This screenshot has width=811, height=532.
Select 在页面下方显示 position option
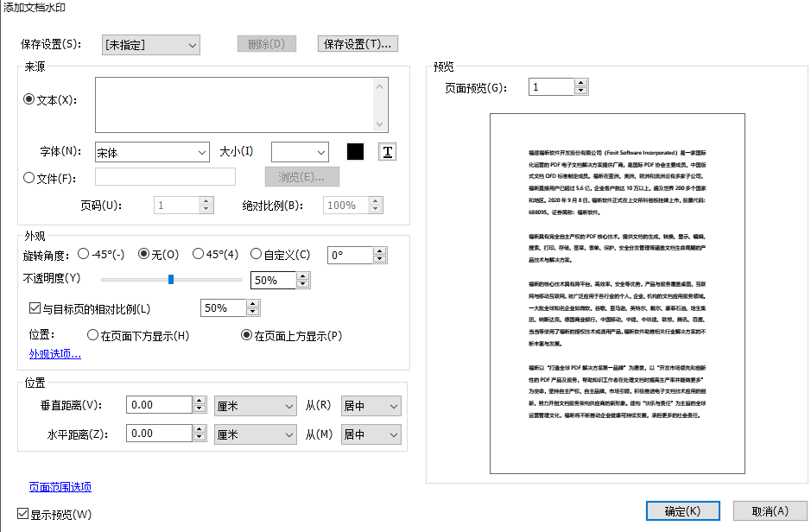pyautogui.click(x=93, y=337)
